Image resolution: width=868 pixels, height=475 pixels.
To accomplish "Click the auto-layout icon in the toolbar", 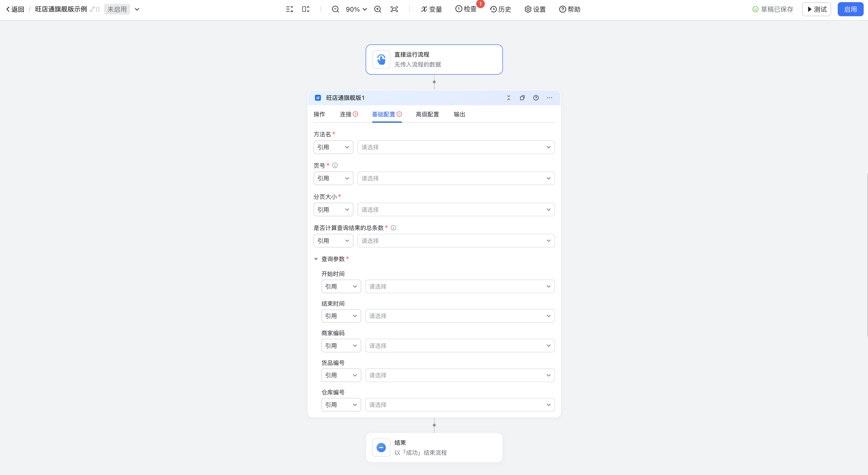I will [306, 9].
